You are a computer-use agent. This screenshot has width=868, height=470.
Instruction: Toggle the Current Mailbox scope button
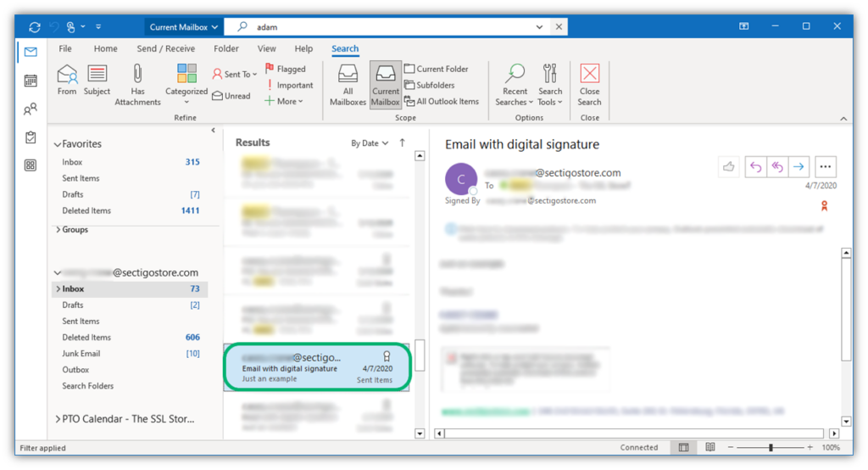pyautogui.click(x=386, y=84)
